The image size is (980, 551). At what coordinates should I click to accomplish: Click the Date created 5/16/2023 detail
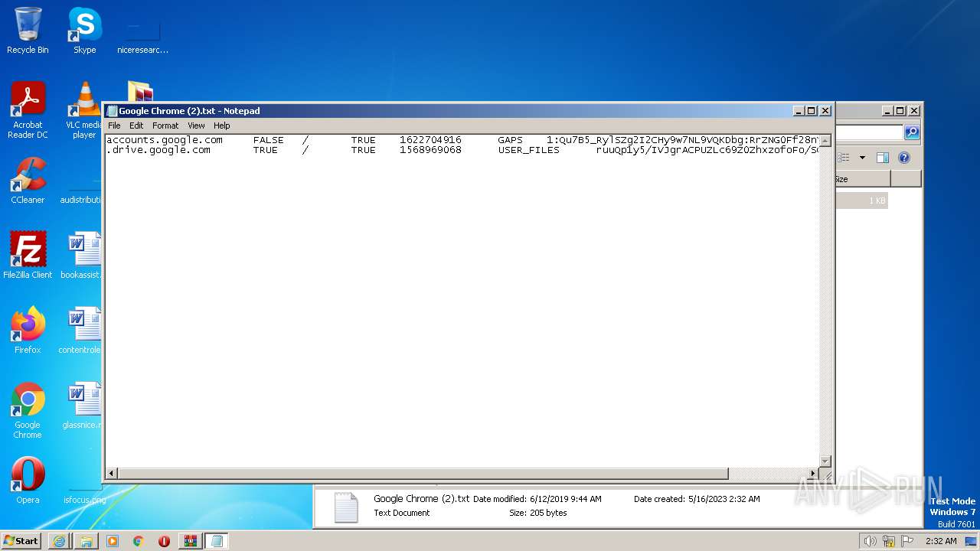point(697,499)
